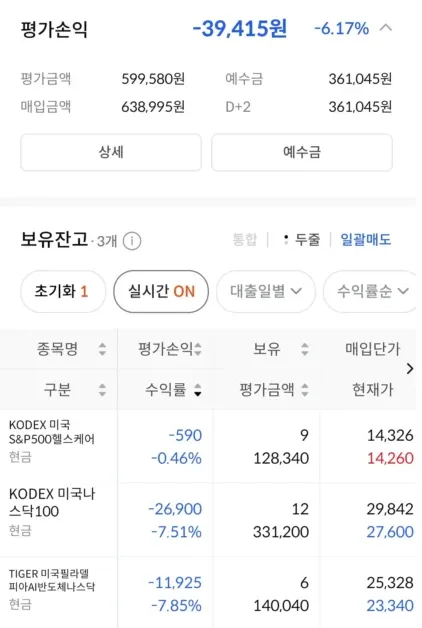Show more columns with right arrow
The width and height of the screenshot is (422, 628).
click(410, 368)
